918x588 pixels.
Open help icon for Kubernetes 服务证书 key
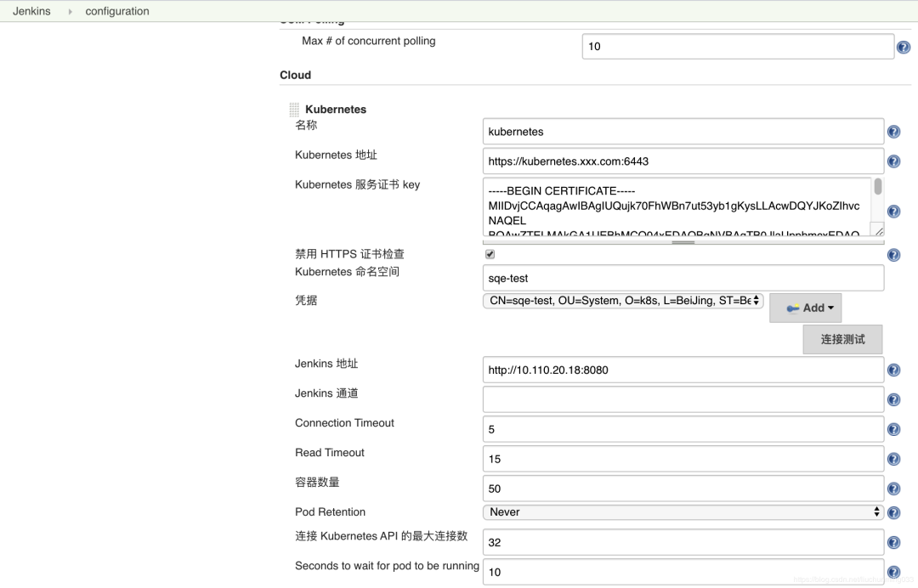coord(893,212)
